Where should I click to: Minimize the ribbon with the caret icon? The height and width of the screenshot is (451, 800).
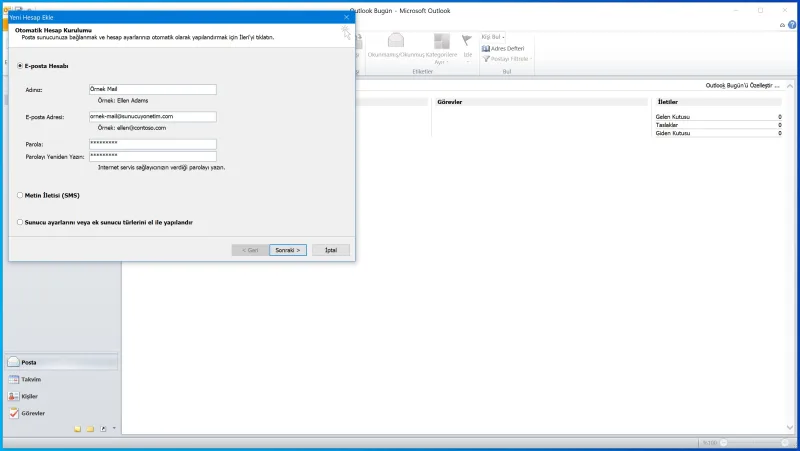coord(782,25)
